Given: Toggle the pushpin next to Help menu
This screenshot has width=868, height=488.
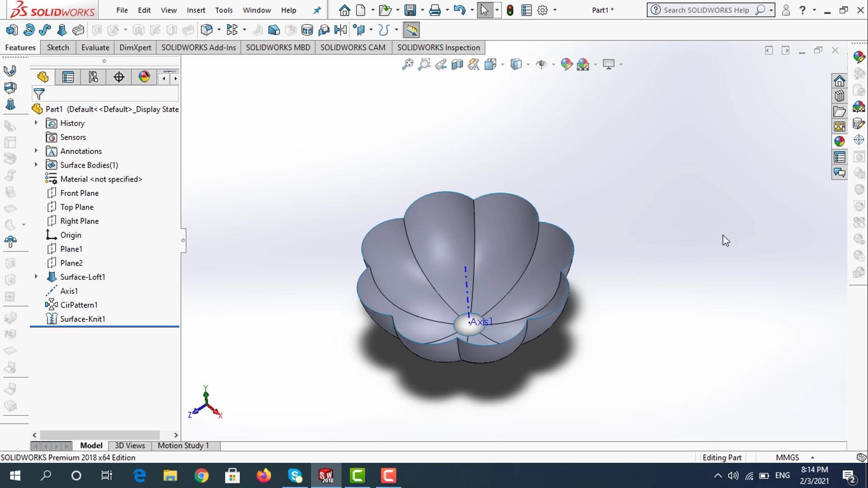Looking at the screenshot, I should coord(317,10).
